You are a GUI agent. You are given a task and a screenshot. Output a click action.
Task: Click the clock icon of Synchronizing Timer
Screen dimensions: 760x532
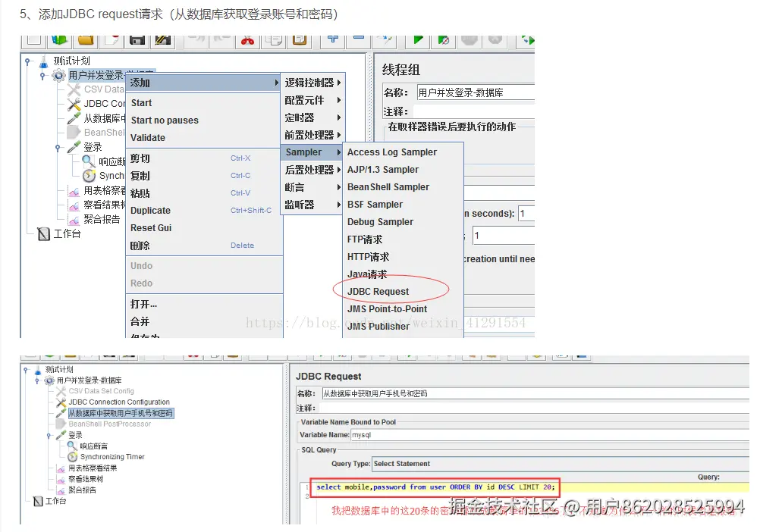click(73, 457)
